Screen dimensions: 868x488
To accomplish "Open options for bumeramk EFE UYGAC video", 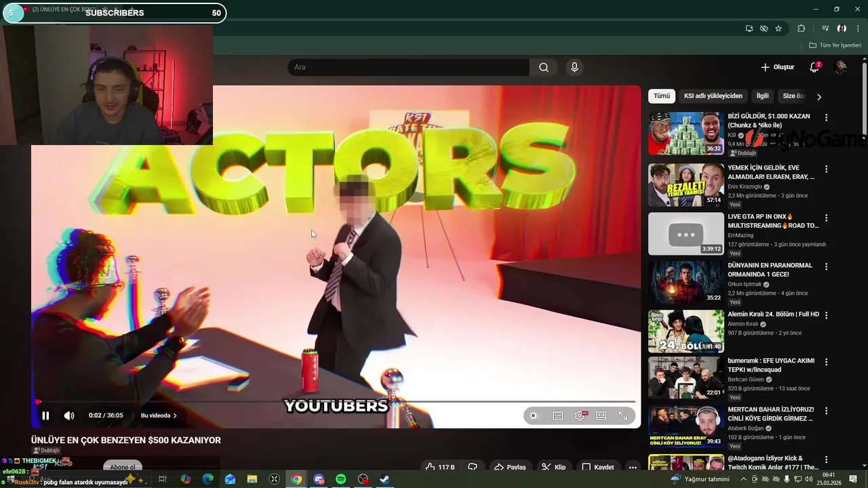I will (826, 362).
